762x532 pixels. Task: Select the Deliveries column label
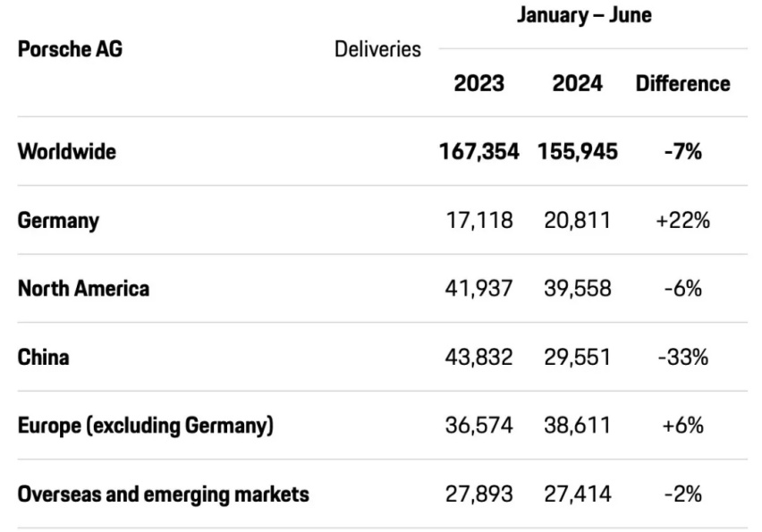[x=377, y=49]
